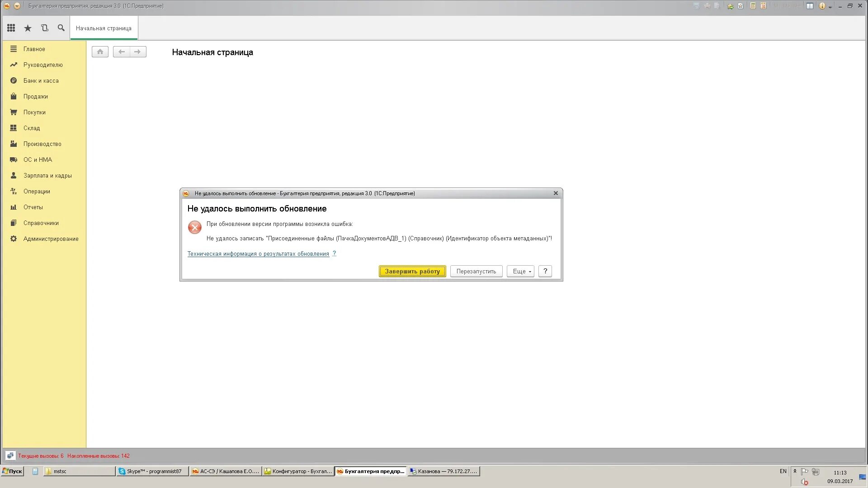Click the "Завершить работу" button
The image size is (868, 488).
click(x=412, y=272)
